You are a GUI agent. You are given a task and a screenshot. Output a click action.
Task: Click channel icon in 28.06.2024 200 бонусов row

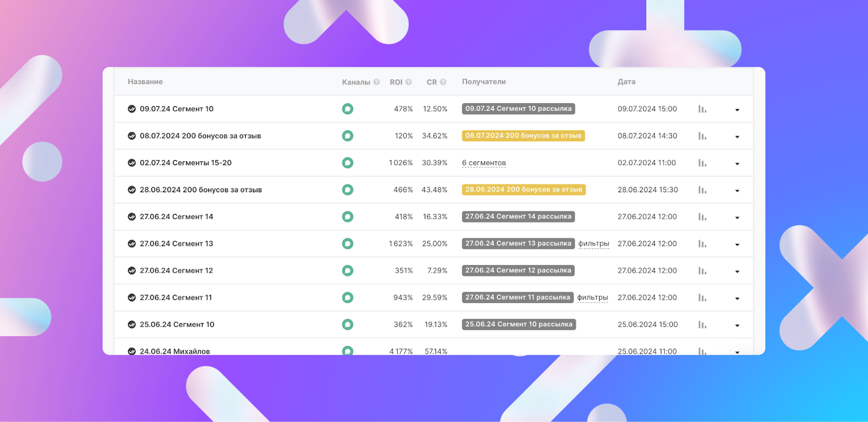(x=348, y=190)
